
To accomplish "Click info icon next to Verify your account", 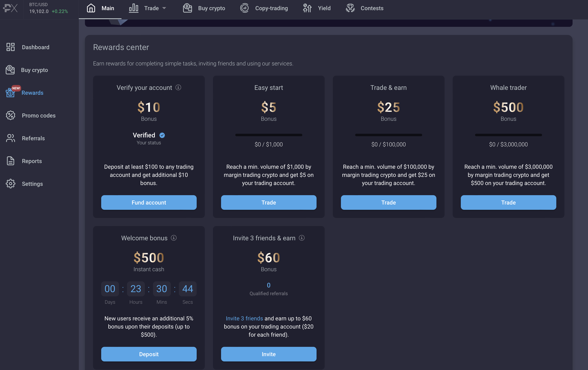I will 178,87.
